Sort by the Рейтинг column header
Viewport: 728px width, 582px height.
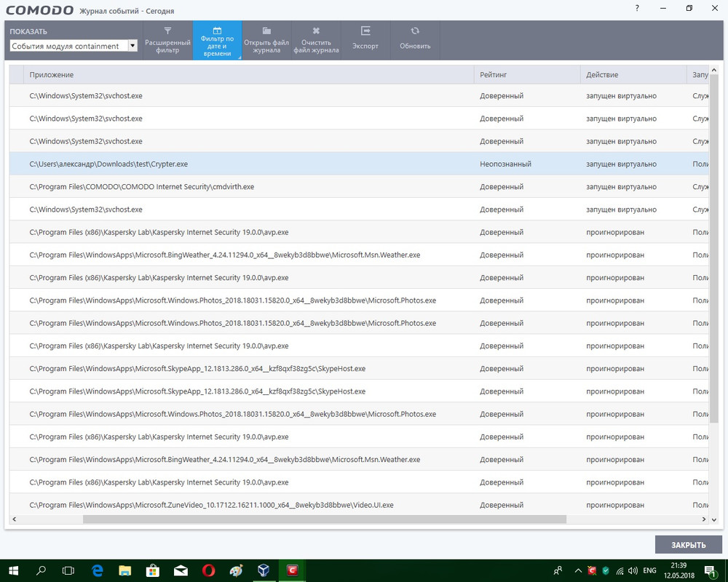point(527,75)
